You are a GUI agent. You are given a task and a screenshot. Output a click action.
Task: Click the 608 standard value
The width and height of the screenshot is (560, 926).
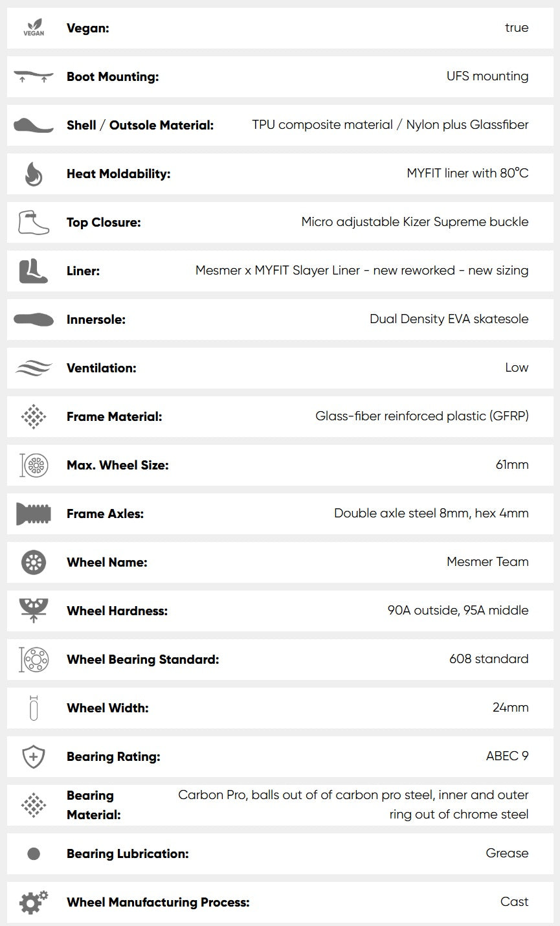click(488, 659)
